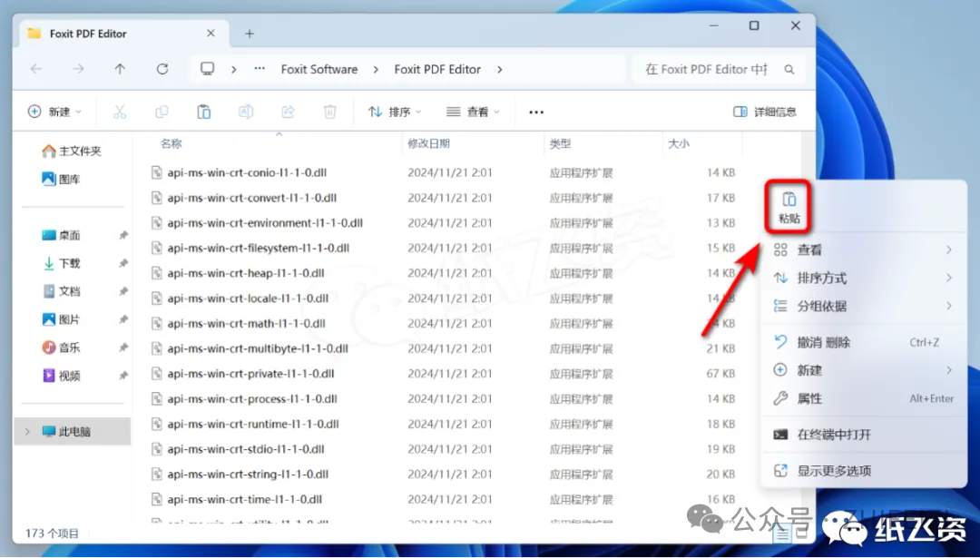
Task: Select api-ms-win-crt-environment-l1-1-0.dll
Action: pyautogui.click(x=265, y=222)
